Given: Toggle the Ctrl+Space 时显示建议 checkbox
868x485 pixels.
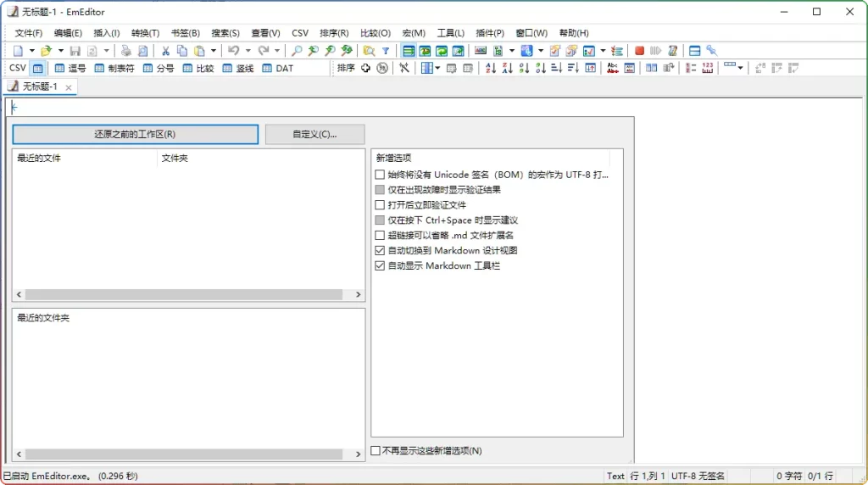Looking at the screenshot, I should pos(380,220).
